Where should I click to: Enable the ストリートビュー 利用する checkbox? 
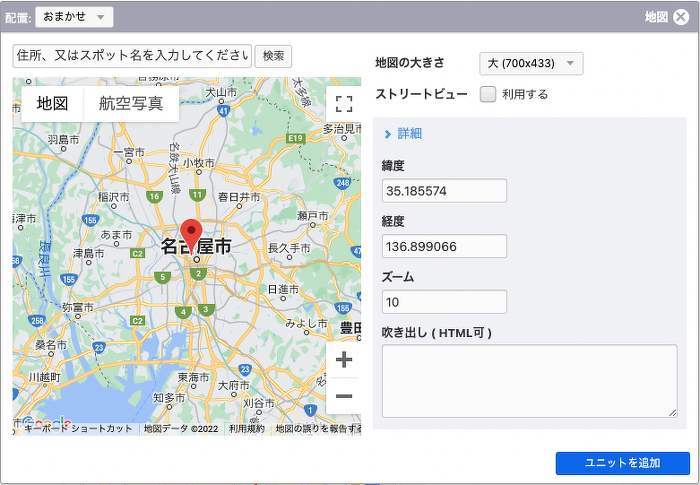coord(488,94)
